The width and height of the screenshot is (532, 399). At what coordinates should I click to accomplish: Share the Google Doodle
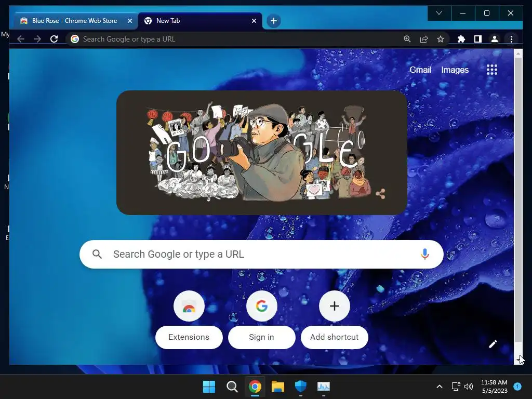(x=380, y=194)
